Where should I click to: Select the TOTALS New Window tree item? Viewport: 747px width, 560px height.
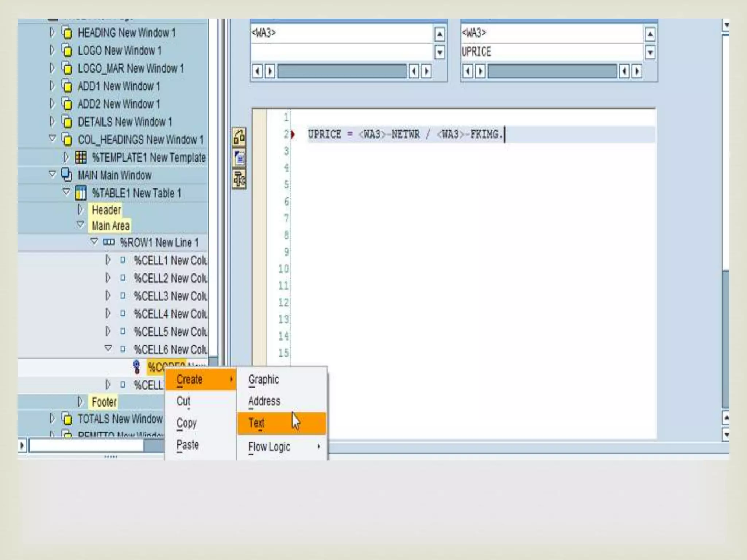tap(120, 419)
